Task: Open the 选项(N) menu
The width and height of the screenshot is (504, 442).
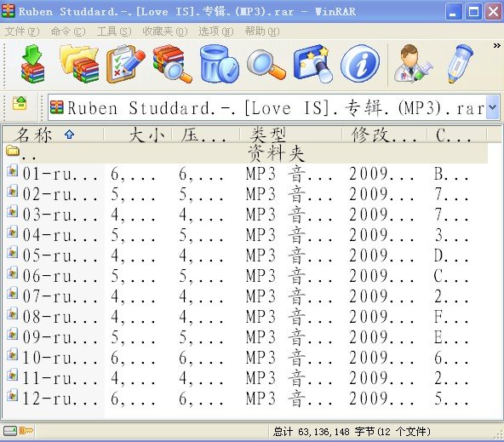Action: point(215,32)
